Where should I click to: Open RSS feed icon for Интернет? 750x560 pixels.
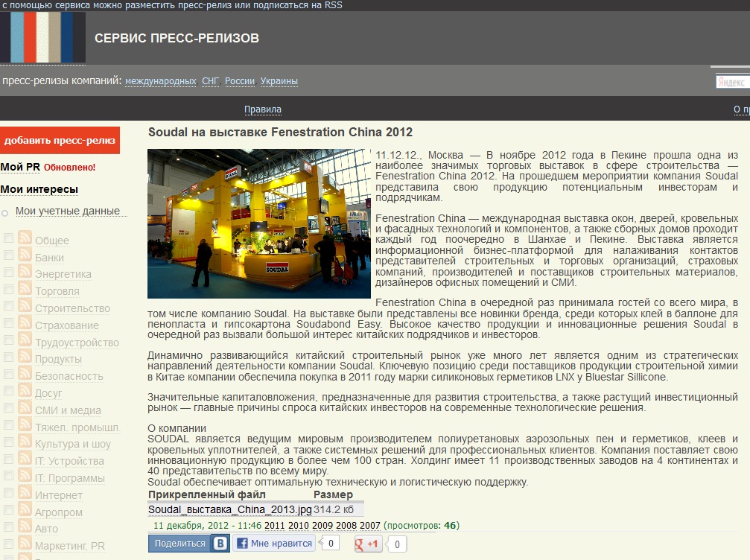pos(25,492)
